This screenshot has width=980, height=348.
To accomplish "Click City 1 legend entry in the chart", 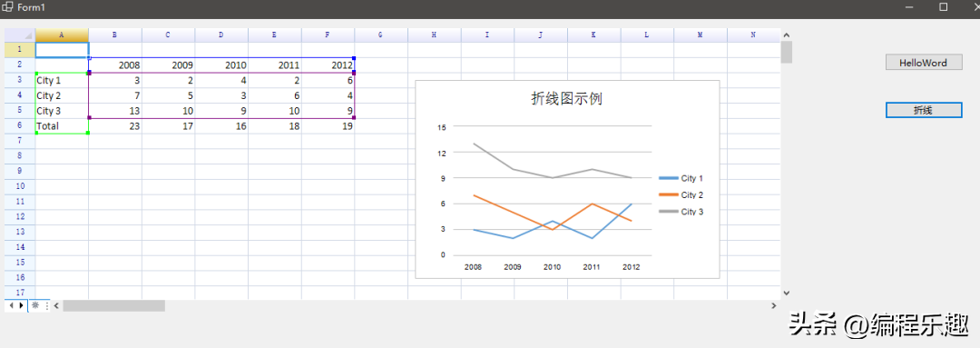I will pos(681,178).
